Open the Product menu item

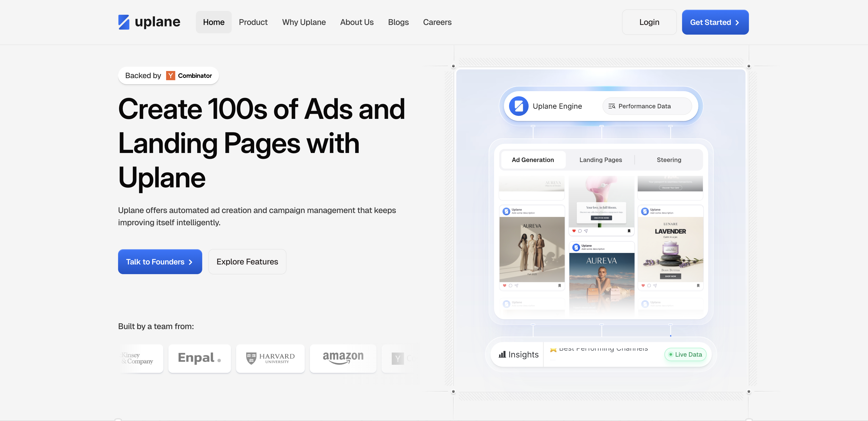(x=253, y=22)
